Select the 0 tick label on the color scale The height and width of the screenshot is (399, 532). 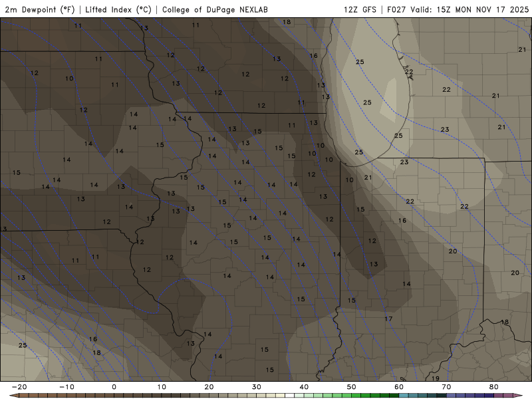[114, 387]
